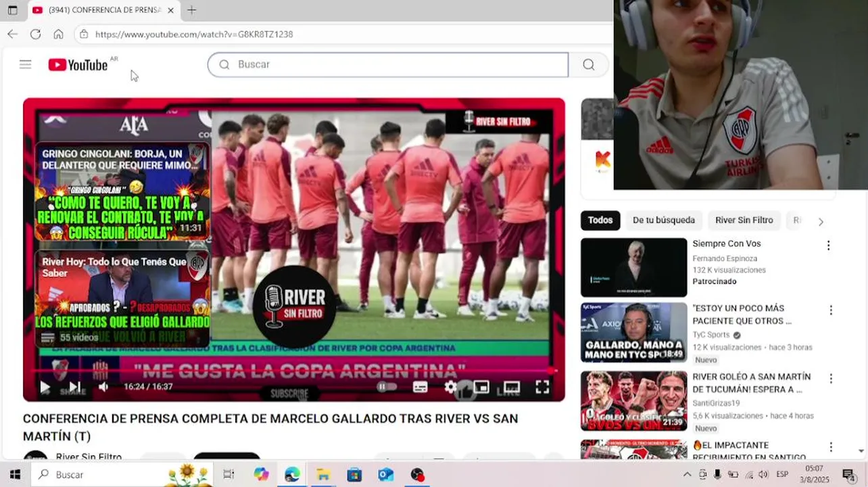Select the address bar URL
This screenshot has width=868, height=487.
[194, 34]
